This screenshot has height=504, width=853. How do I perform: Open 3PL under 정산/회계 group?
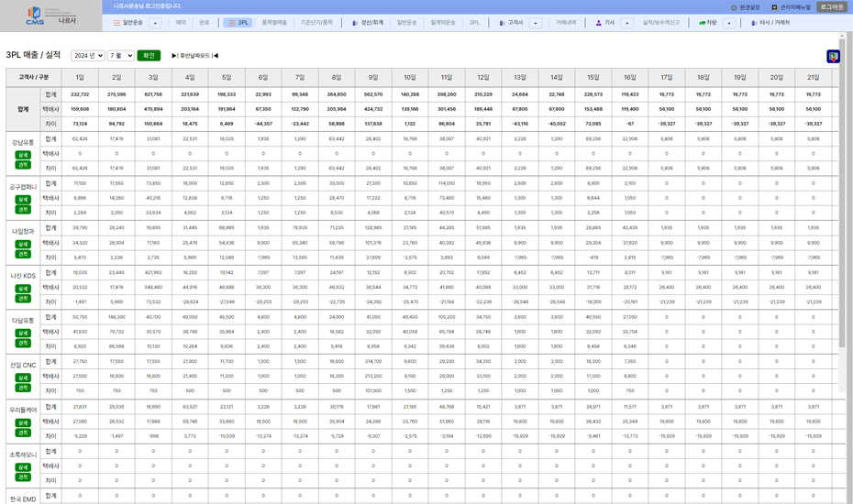tap(474, 23)
